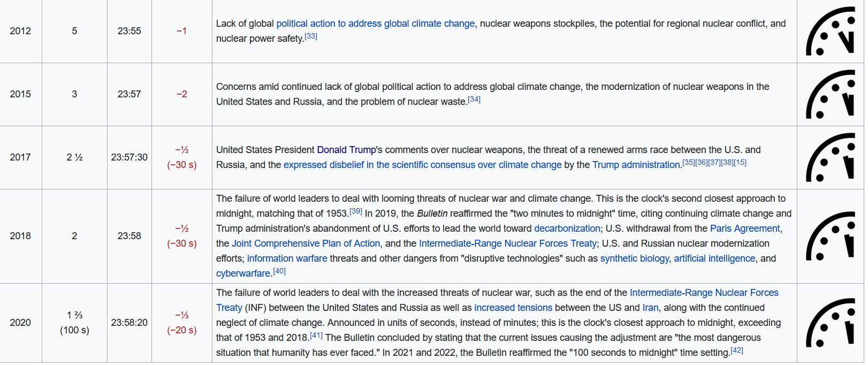Follow the increased tensions link
868x366 pixels.
[x=513, y=308]
